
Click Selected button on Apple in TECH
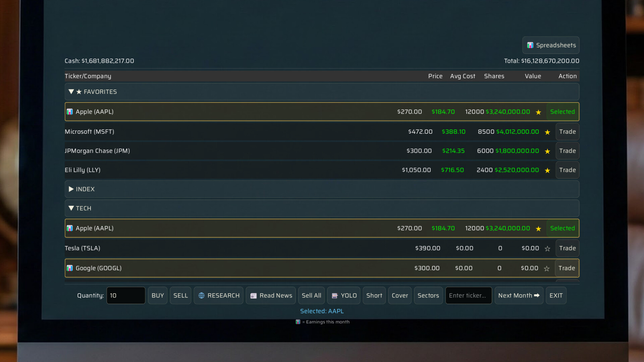(562, 228)
